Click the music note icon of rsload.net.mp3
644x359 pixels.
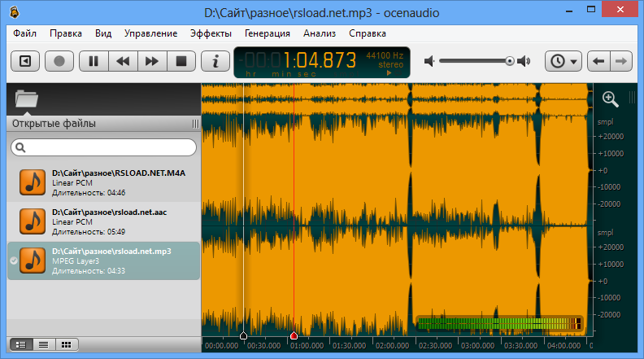click(x=33, y=260)
